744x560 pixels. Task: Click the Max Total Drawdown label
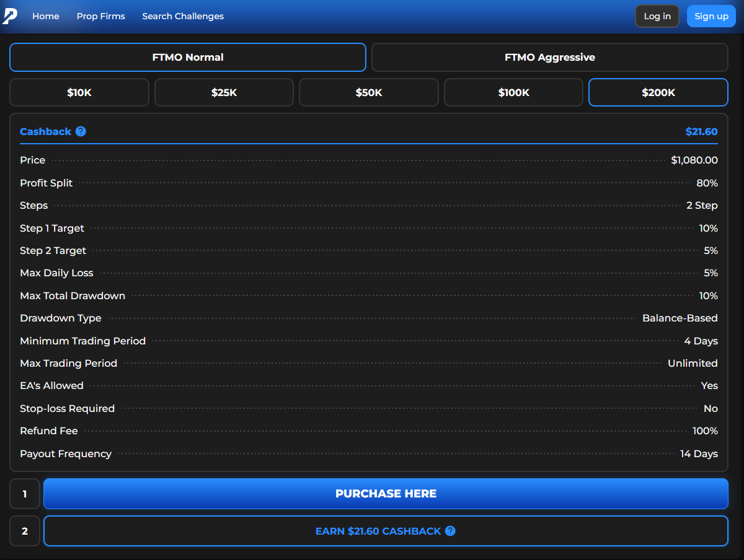tap(73, 295)
